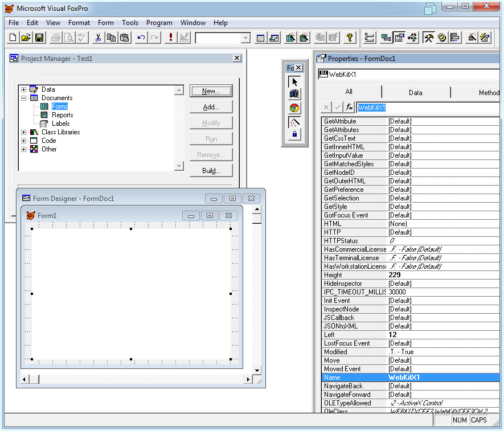The width and height of the screenshot is (504, 431).
Task: Open the File menu
Action: (14, 23)
